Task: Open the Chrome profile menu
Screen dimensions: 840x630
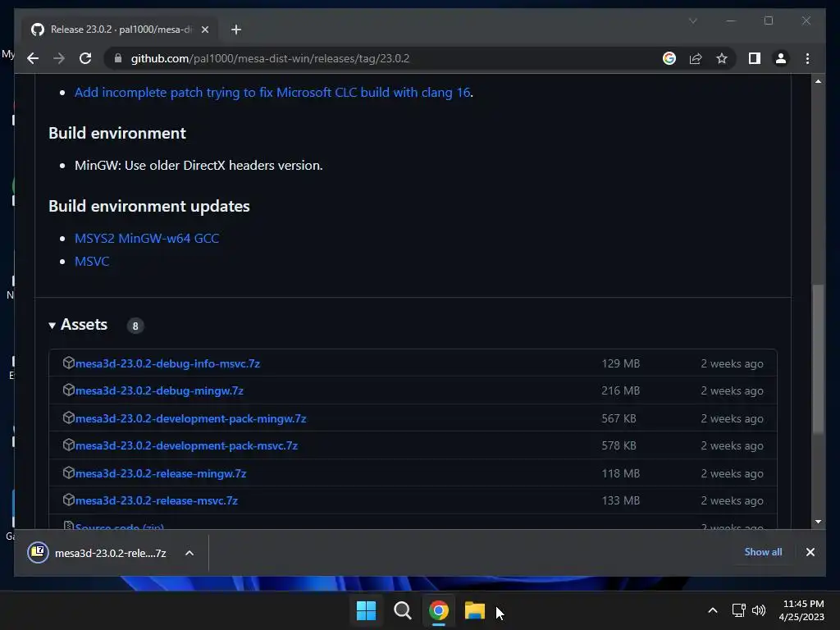Action: coord(781,58)
